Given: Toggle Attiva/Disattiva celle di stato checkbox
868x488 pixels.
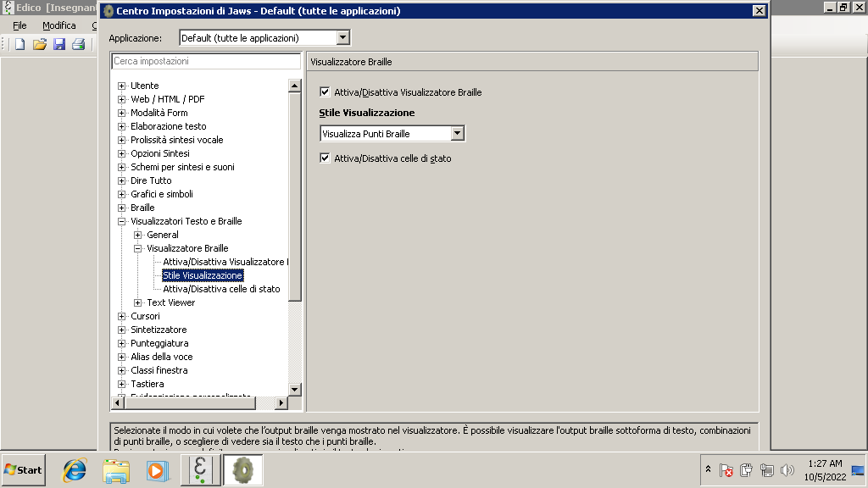Looking at the screenshot, I should [x=325, y=158].
